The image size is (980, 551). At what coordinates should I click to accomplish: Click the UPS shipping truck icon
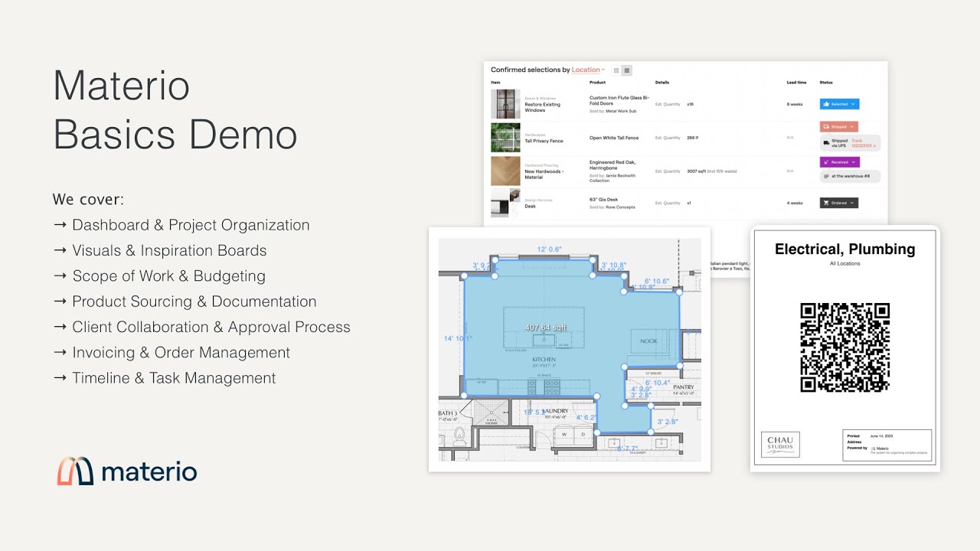pyautogui.click(x=826, y=143)
